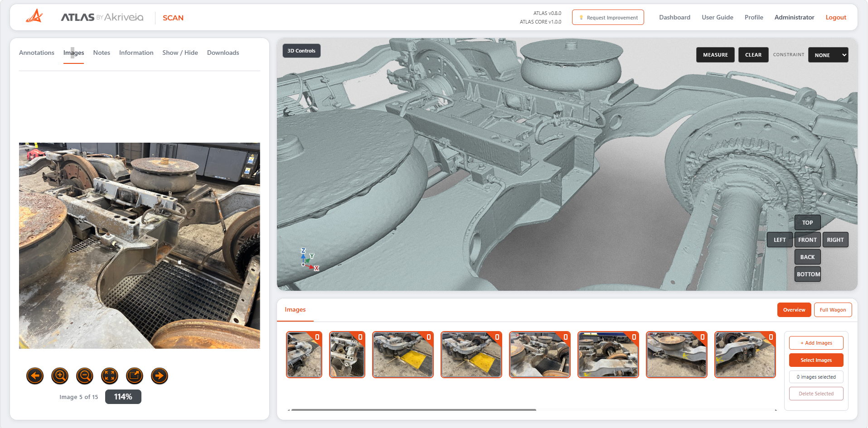Click the thumbnail strip's horizontal scrollbar
This screenshot has height=428, width=868.
click(x=414, y=410)
